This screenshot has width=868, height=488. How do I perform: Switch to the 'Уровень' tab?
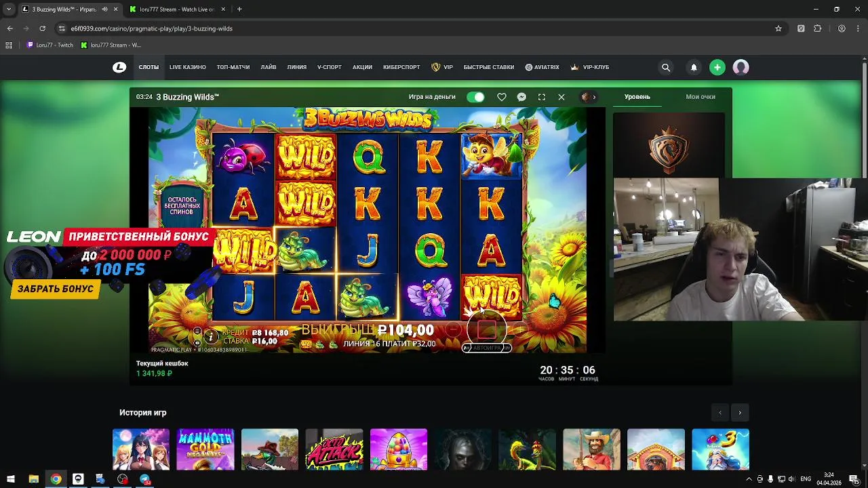[x=637, y=97]
